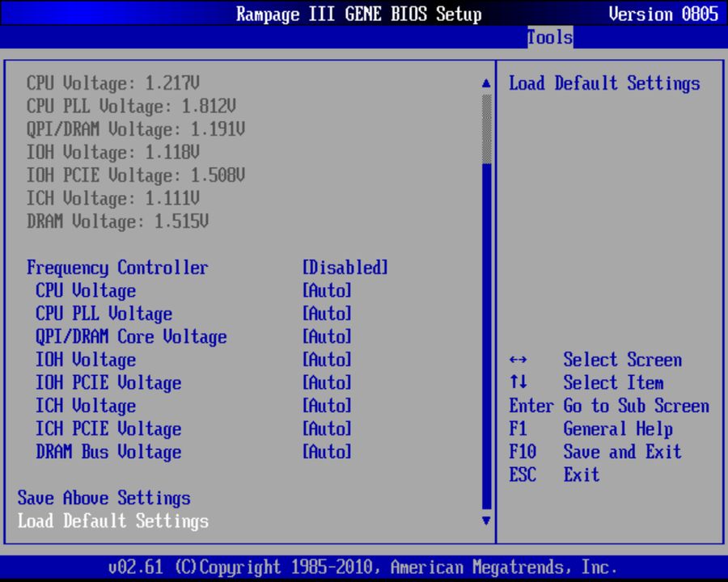Viewport: 728px width, 582px height.
Task: Change Frequency Controller [Disabled] value
Action: (x=345, y=268)
